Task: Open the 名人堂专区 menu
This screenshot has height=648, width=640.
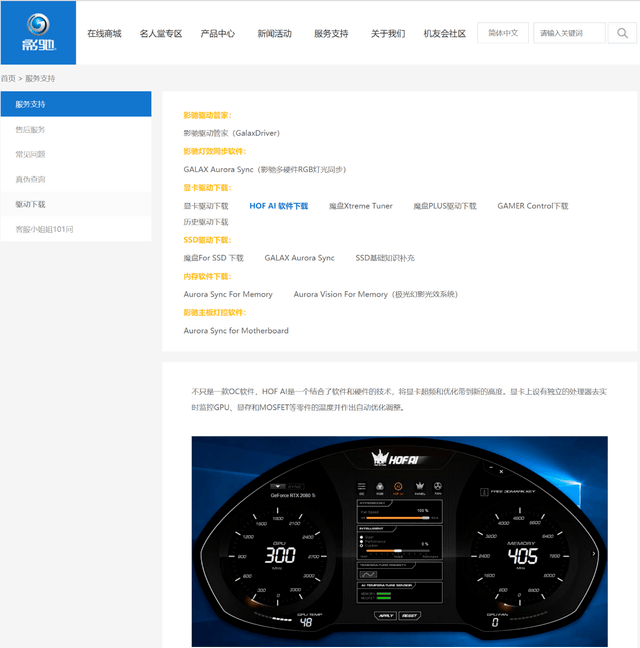Action: point(161,33)
